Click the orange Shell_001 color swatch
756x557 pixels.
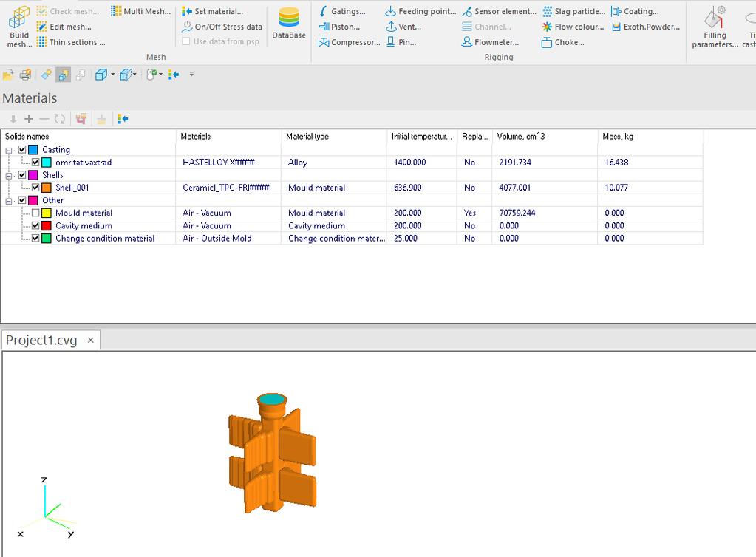coord(47,188)
